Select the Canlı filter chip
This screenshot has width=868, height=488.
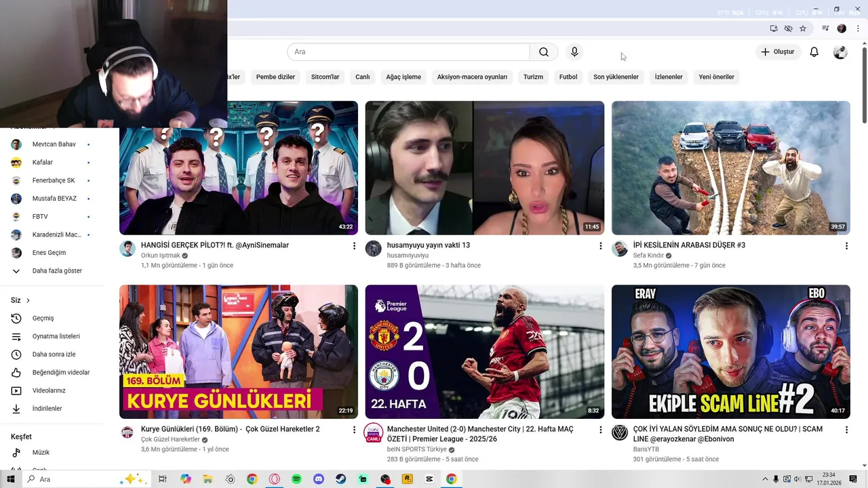(x=363, y=77)
